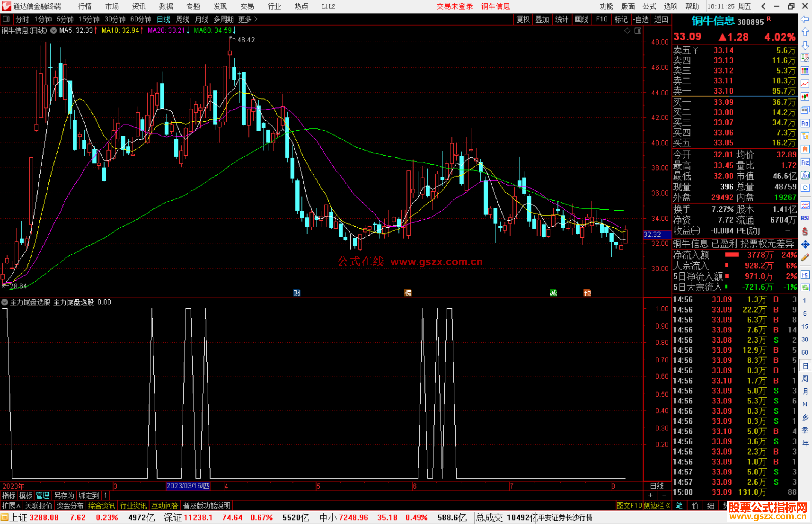Open the orange report document icon

[x=805, y=149]
